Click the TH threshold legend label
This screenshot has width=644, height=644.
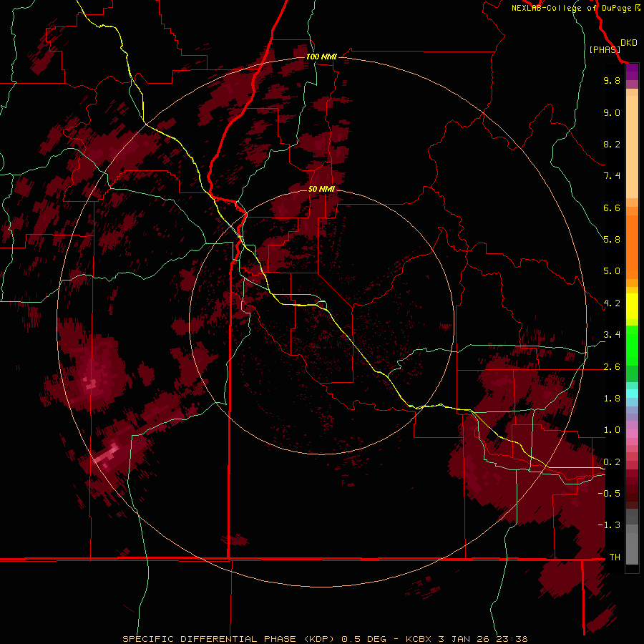click(615, 557)
